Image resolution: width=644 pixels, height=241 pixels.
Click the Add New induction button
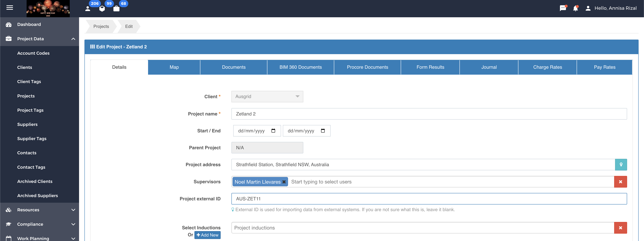pyautogui.click(x=208, y=235)
